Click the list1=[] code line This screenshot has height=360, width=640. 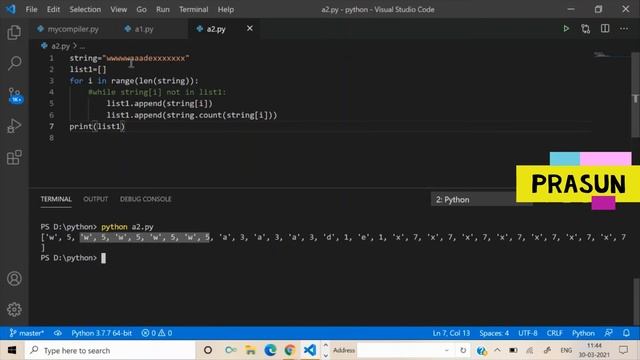(x=88, y=69)
